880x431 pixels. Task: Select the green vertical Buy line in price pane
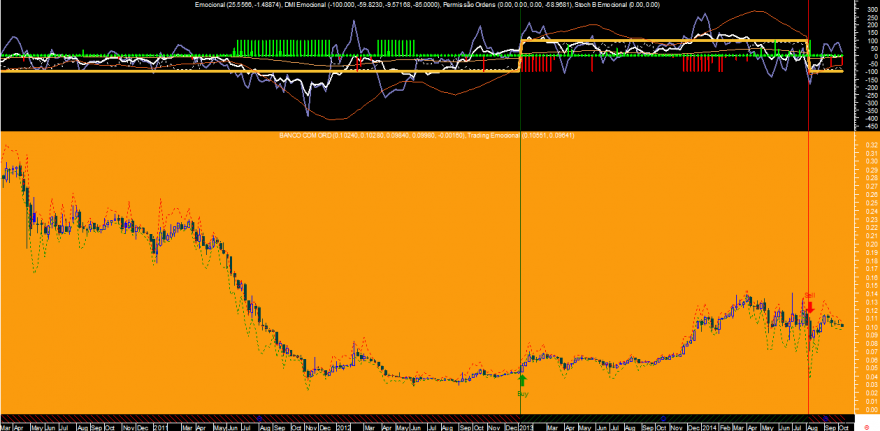tap(521, 273)
